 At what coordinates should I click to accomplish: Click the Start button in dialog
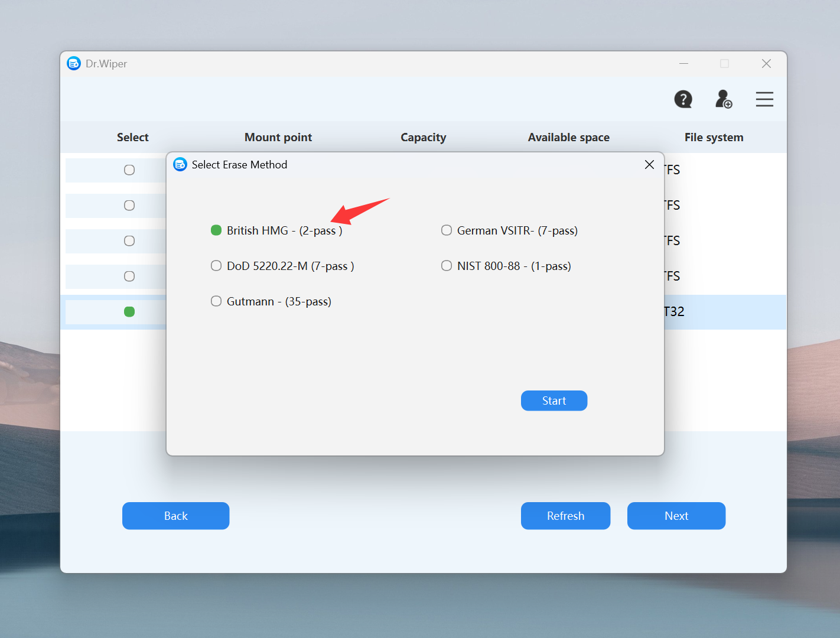(554, 401)
